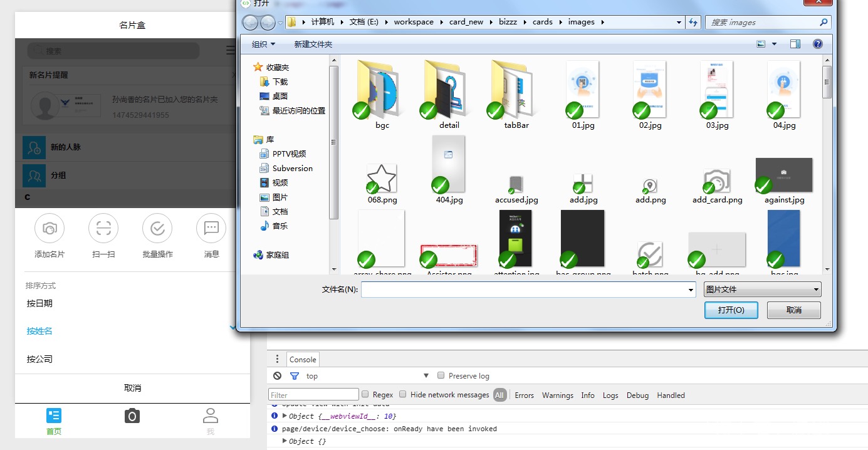The image size is (868, 450).
Task: Tap the Add business card camera icon
Action: coord(50,229)
